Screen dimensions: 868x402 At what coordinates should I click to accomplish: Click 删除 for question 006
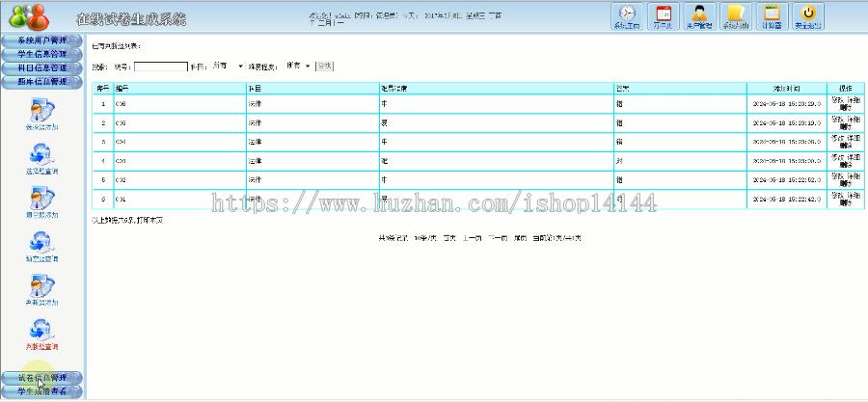coord(846,108)
